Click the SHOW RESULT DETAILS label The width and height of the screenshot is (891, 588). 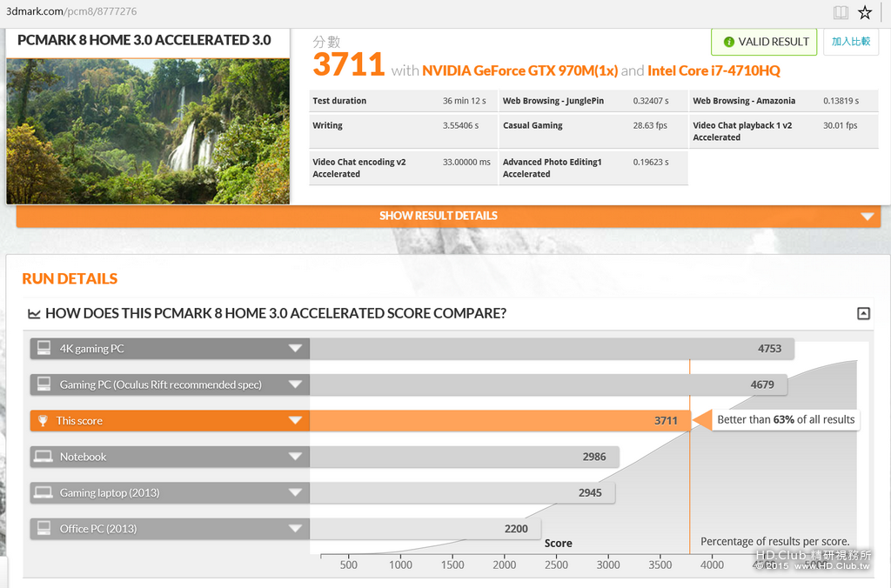(439, 216)
